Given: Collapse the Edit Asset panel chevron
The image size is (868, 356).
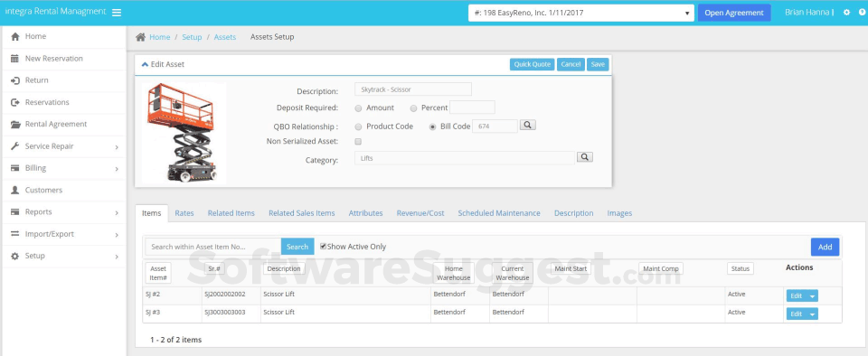Looking at the screenshot, I should point(145,65).
